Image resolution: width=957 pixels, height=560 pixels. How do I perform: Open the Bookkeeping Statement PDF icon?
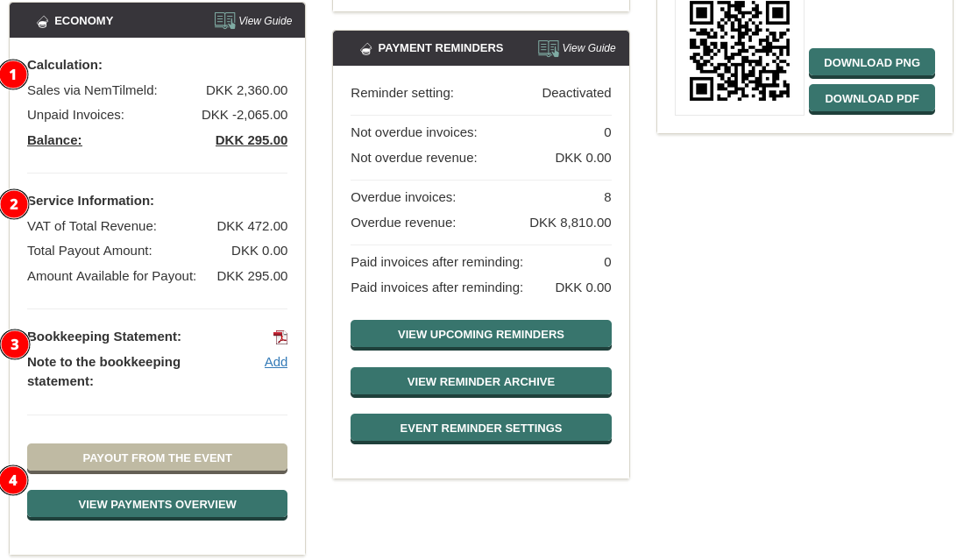(280, 337)
